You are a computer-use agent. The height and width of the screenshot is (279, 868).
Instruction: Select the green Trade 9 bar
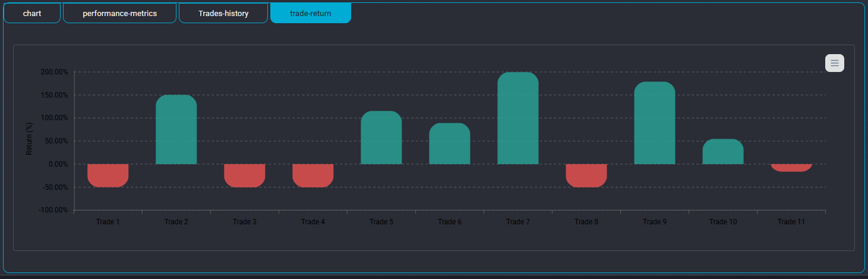point(655,123)
